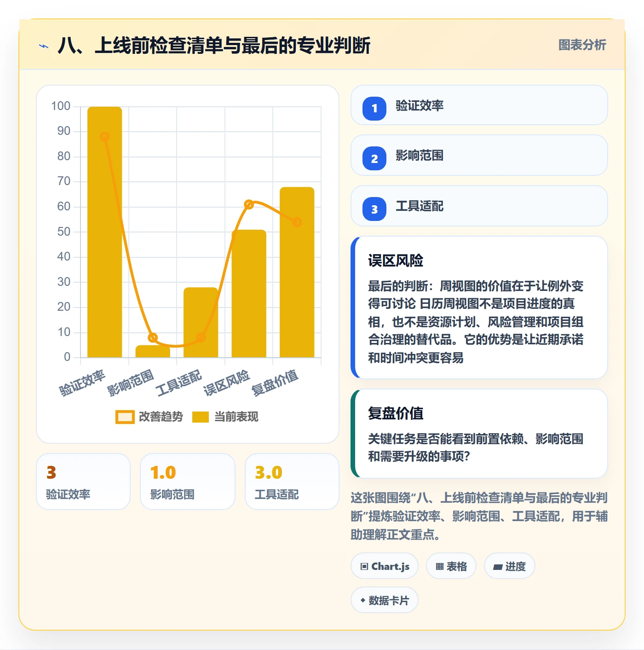Image resolution: width=644 pixels, height=650 pixels.
Task: Select the 影响范围 list item
Action: (479, 155)
